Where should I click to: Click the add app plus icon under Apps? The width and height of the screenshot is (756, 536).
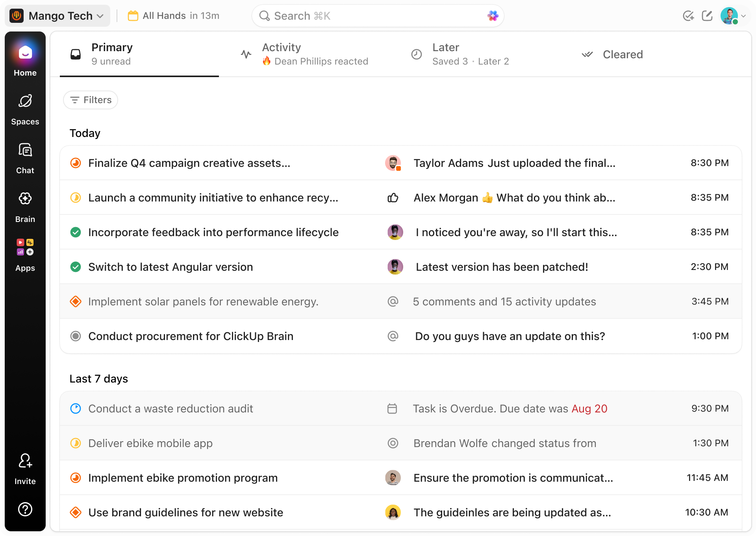coord(30,252)
